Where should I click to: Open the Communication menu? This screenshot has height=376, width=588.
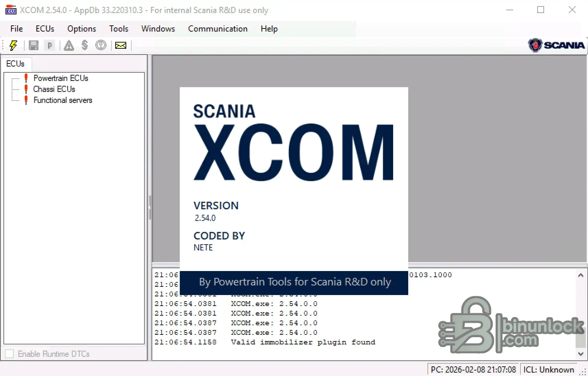pos(218,29)
